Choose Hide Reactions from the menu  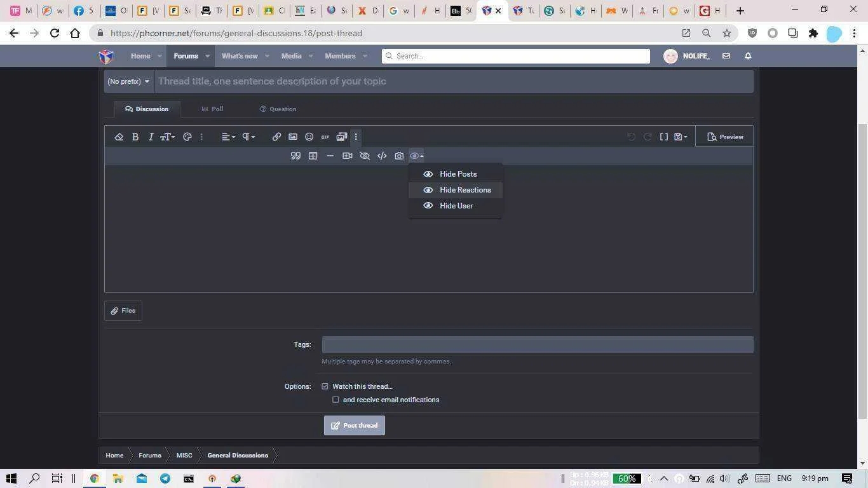(x=456, y=190)
